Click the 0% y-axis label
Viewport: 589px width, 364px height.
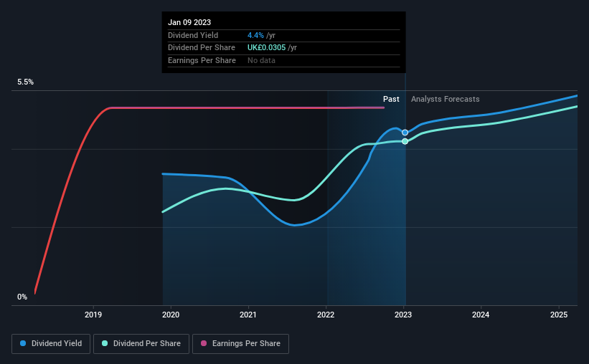tap(22, 297)
